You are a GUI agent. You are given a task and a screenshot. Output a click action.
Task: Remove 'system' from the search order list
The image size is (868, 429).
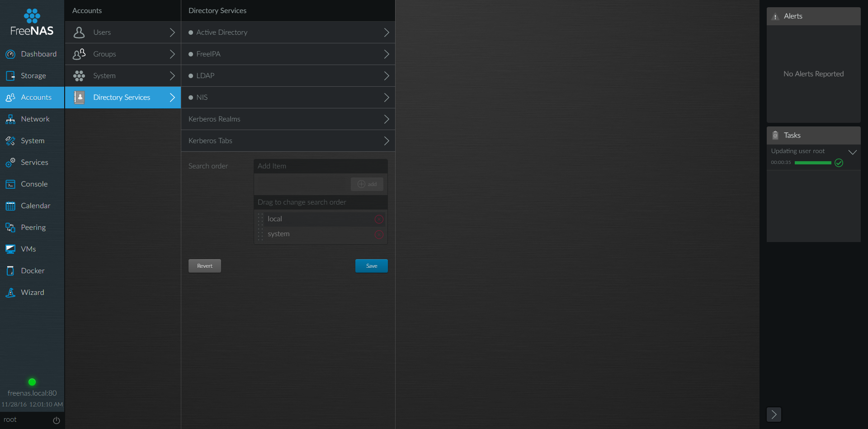click(379, 234)
